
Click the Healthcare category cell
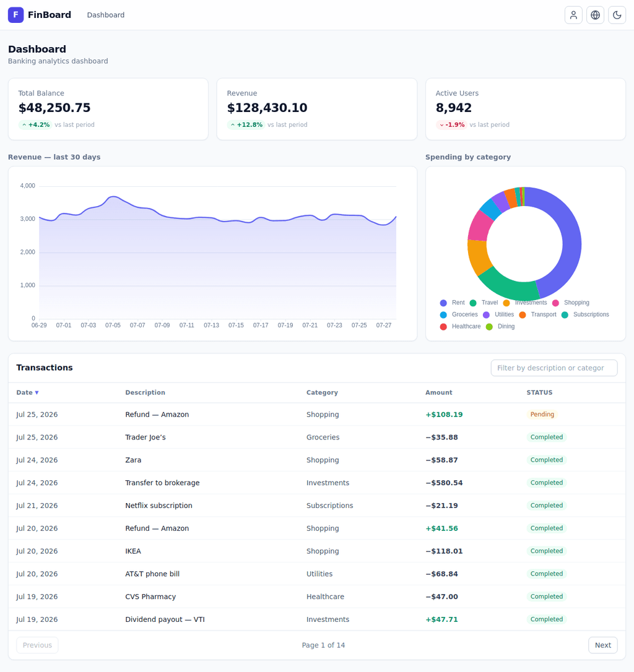[x=325, y=597]
